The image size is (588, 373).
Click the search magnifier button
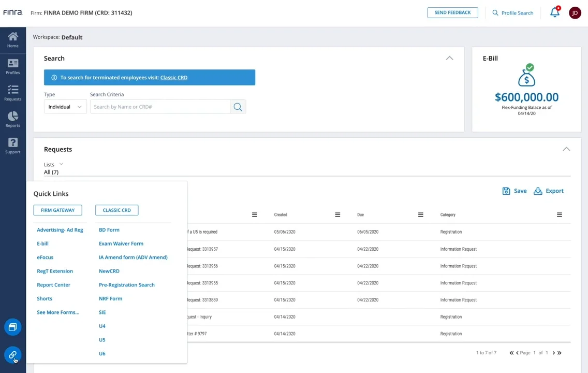click(x=238, y=107)
